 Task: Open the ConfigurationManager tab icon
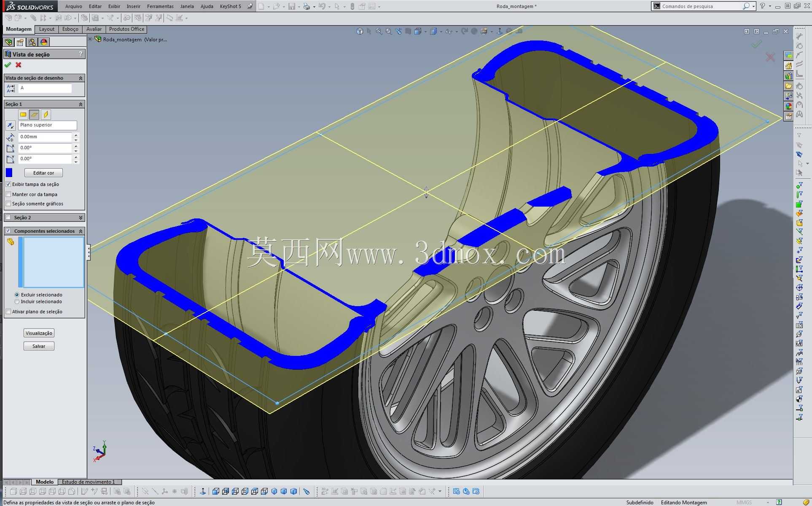(x=32, y=42)
